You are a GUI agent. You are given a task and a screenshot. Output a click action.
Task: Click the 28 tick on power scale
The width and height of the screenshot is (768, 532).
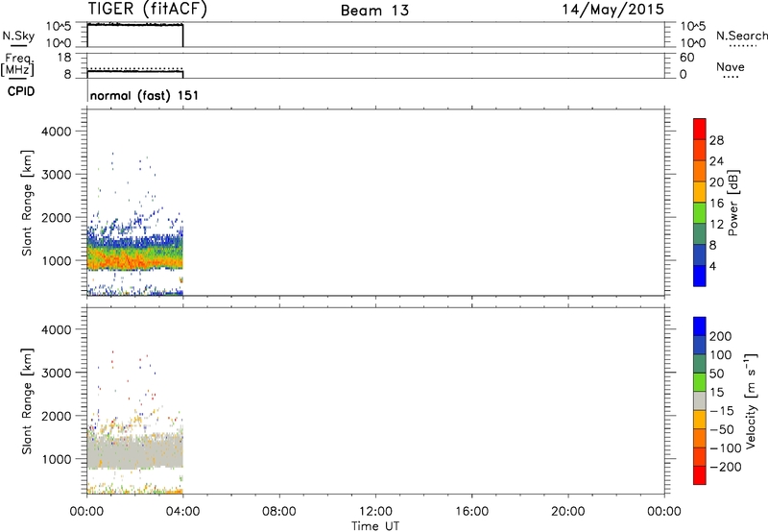click(x=716, y=140)
